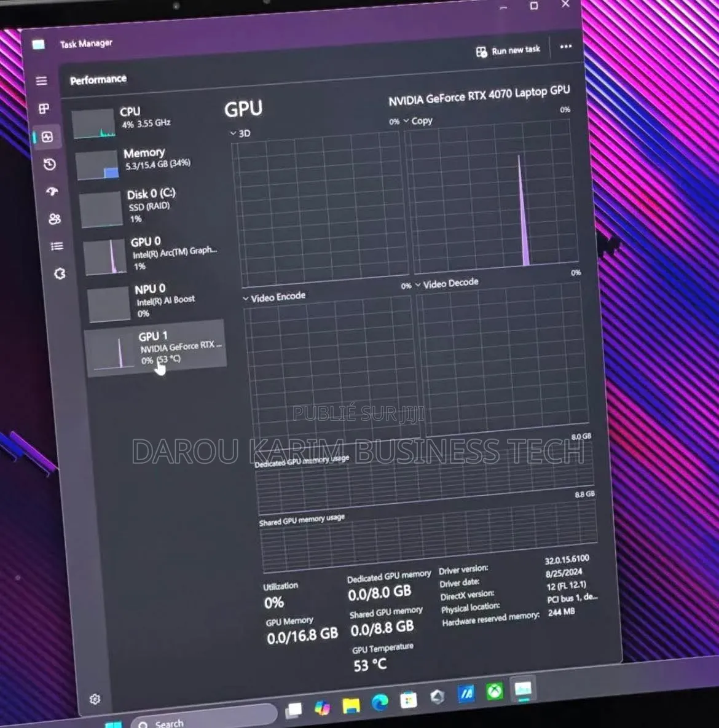Open Task View from the taskbar

point(294,710)
